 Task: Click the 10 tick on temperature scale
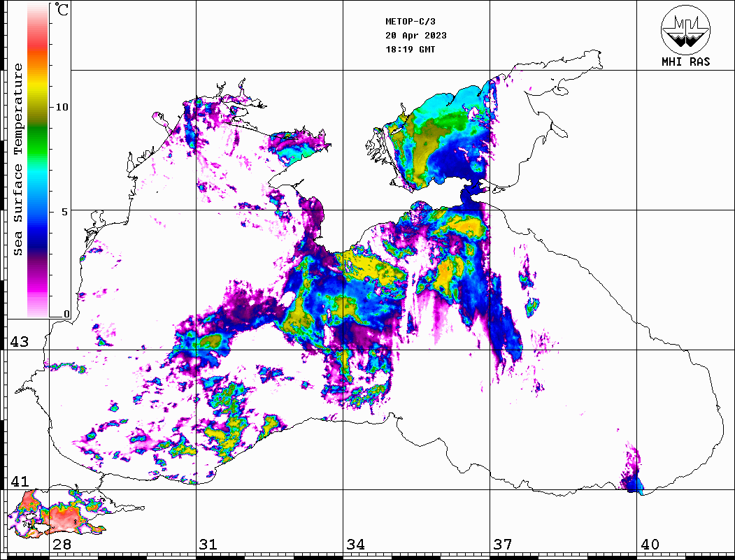(62, 107)
